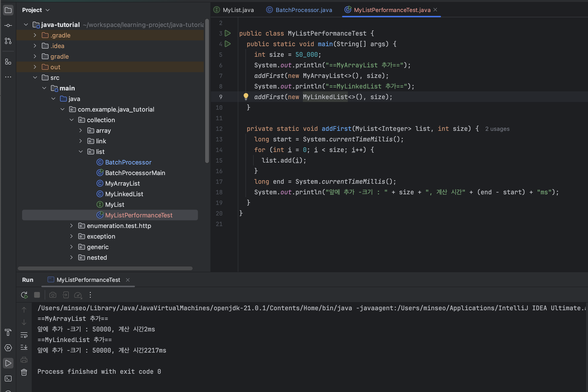Screen dimensions: 588x392
Task: Open Run toolbar more options menu
Action: click(90, 295)
